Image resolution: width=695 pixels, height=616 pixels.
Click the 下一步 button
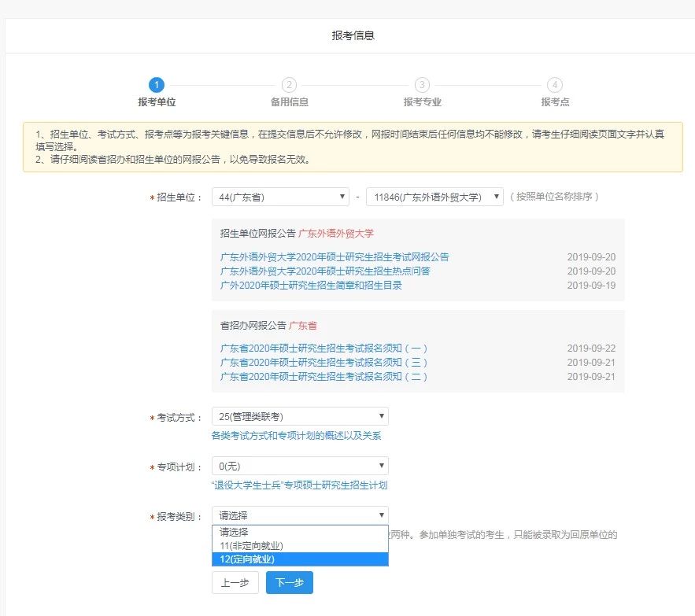coord(289,583)
